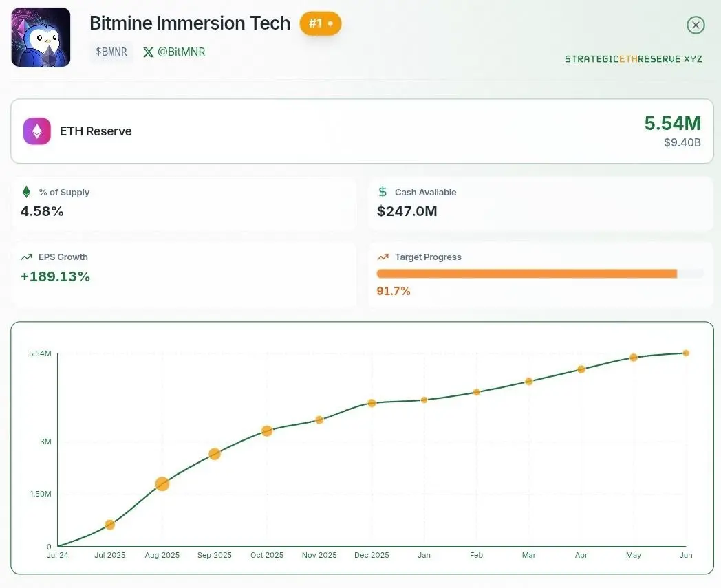Click the ETH Reserve label
Screen dimensions: 721x588
pyautogui.click(x=96, y=131)
